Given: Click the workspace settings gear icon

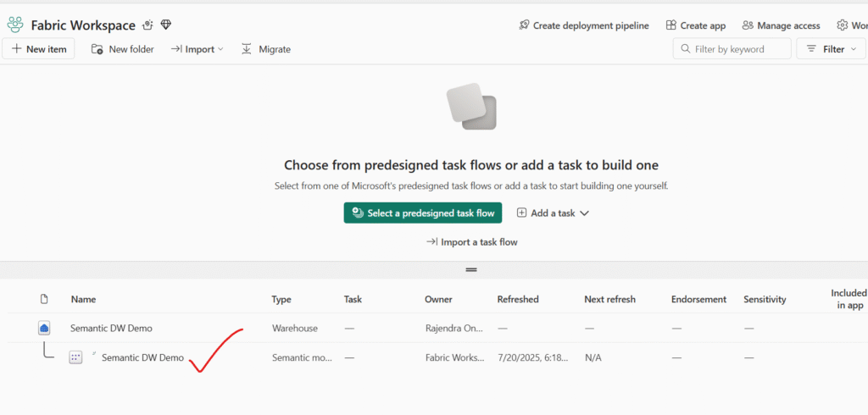Looking at the screenshot, I should pos(843,25).
